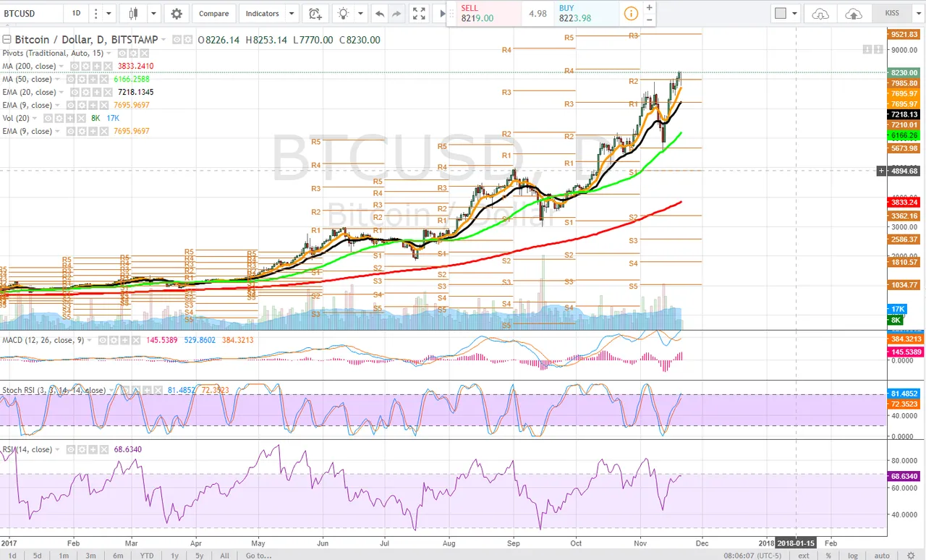Select 1d time range
This screenshot has height=560, width=926.
point(12,556)
